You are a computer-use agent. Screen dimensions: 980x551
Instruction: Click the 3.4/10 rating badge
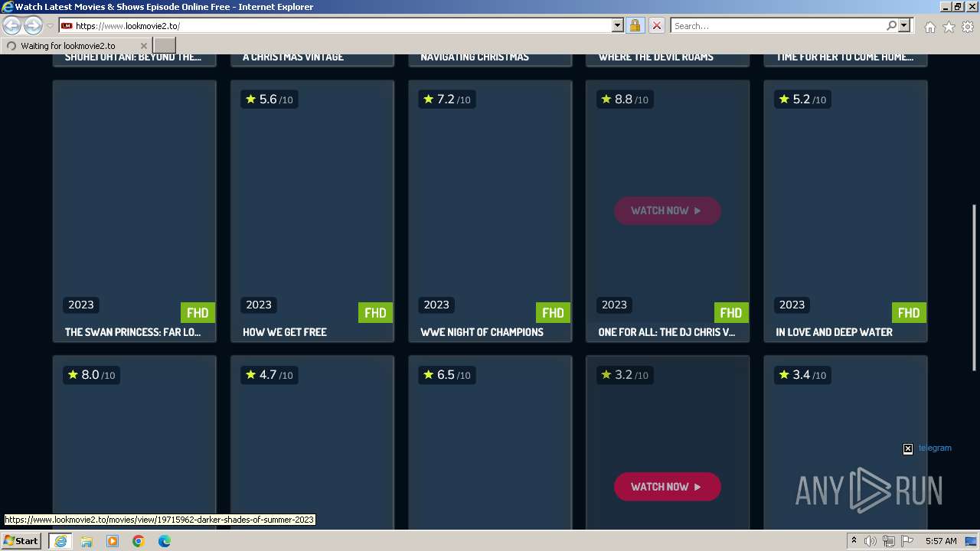[x=802, y=375]
